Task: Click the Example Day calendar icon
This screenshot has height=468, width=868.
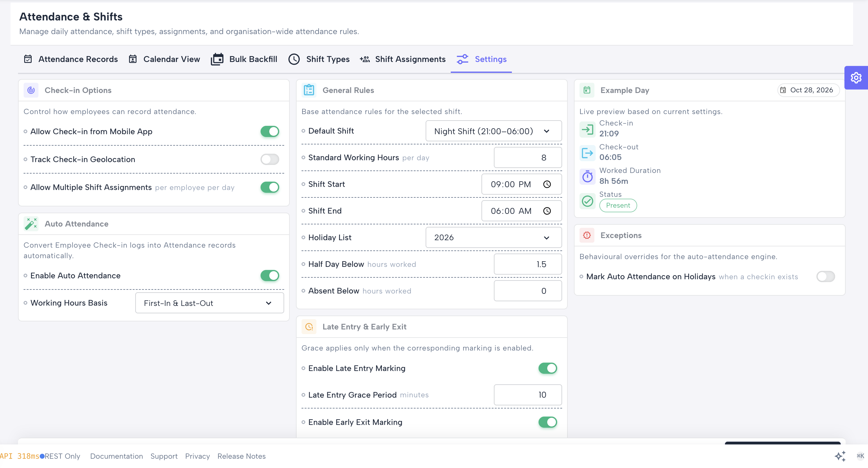Action: point(587,90)
